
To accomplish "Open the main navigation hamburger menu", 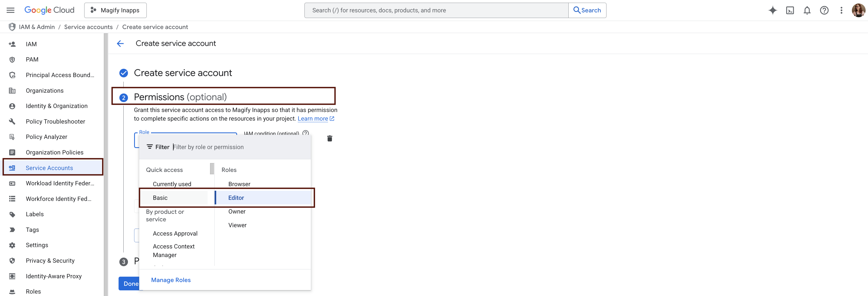I will click(x=10, y=10).
